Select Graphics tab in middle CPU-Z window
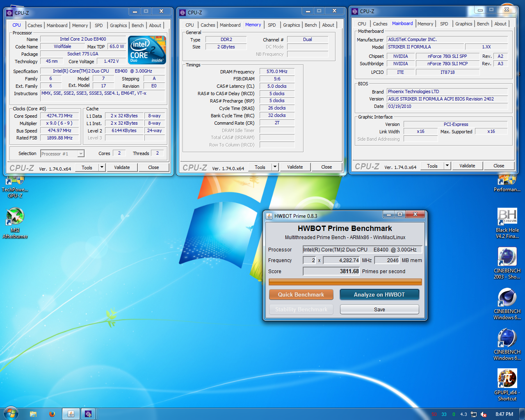The image size is (525, 420). click(x=292, y=25)
